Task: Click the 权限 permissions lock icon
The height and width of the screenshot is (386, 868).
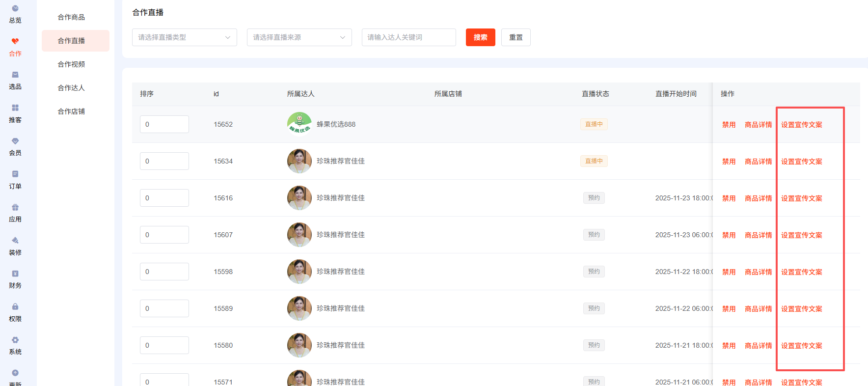Action: 15,307
